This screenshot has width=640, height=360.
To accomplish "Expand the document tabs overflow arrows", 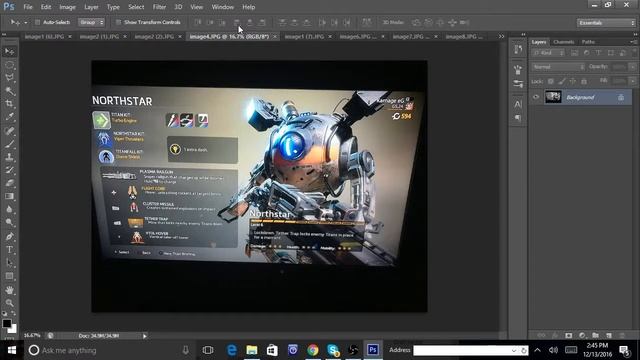I will pos(501,36).
